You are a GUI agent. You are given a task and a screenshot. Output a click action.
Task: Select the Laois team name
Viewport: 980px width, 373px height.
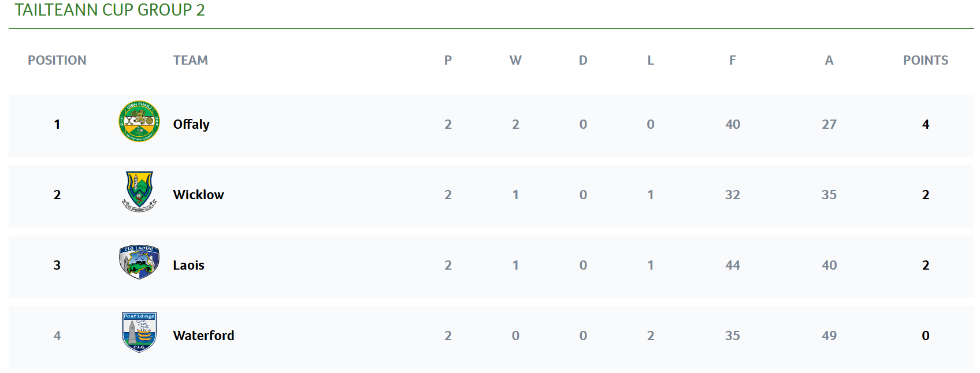click(188, 265)
